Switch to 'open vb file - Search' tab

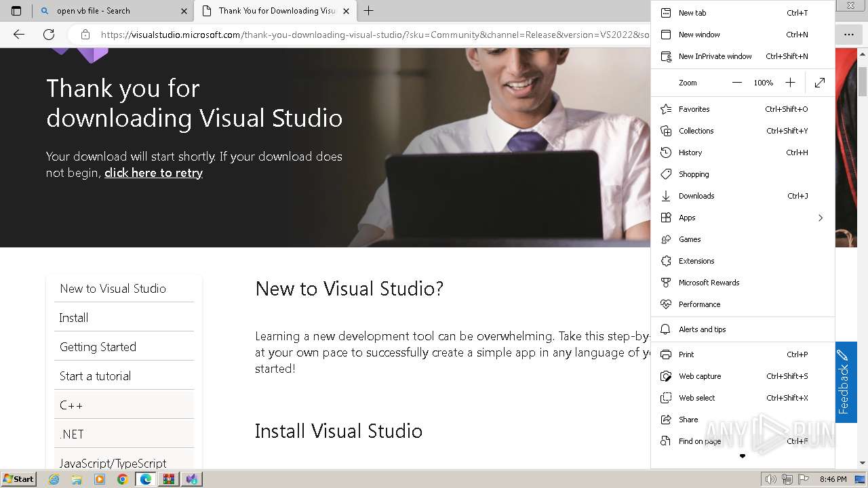(x=113, y=11)
